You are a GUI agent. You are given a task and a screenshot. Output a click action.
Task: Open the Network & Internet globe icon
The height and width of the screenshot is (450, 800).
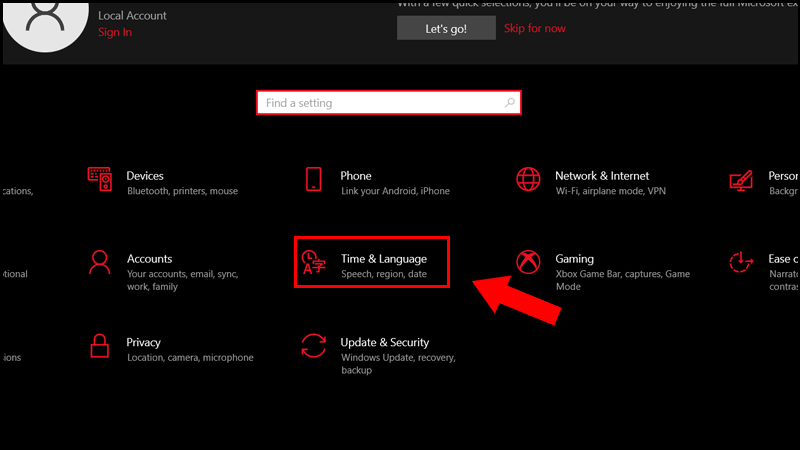[x=528, y=179]
